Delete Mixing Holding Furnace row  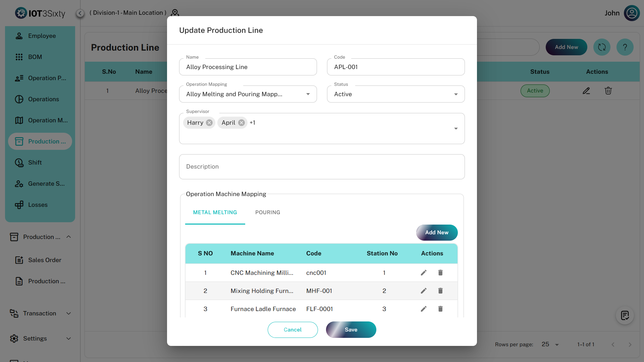[440, 291]
